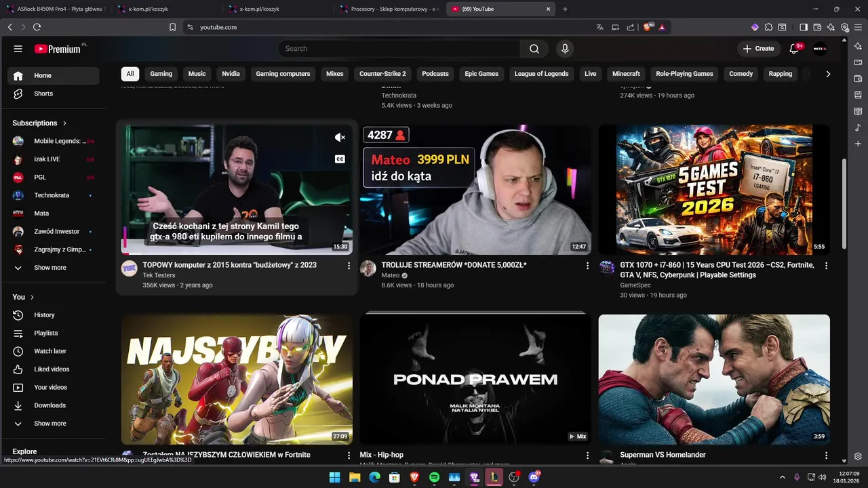Start voice search with microphone icon
The height and width of the screenshot is (488, 868).
565,49
